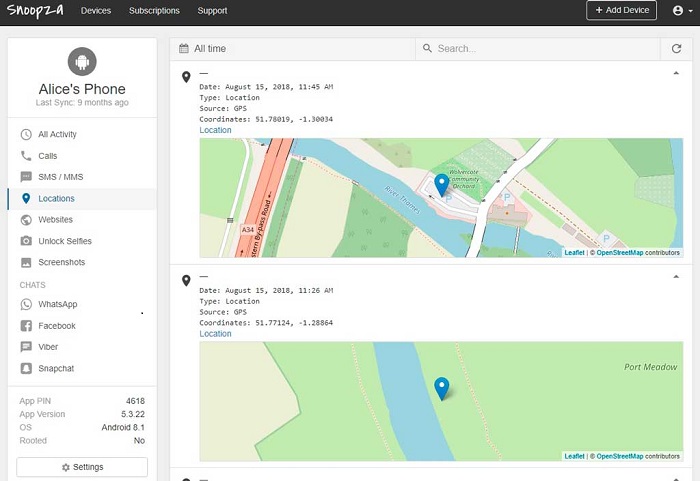The image size is (700, 481).
Task: Click the coordinates 51.78019, -1.30034 text
Action: 294,119
